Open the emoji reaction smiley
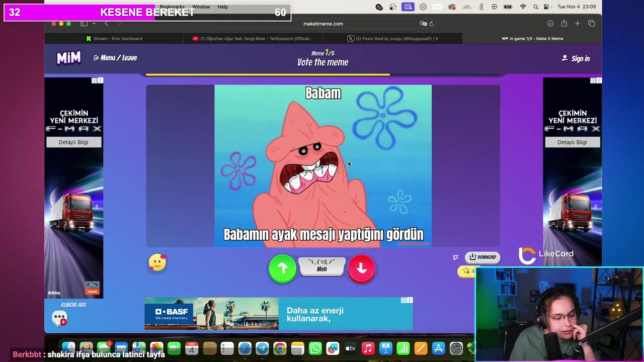644x362 pixels. (157, 262)
